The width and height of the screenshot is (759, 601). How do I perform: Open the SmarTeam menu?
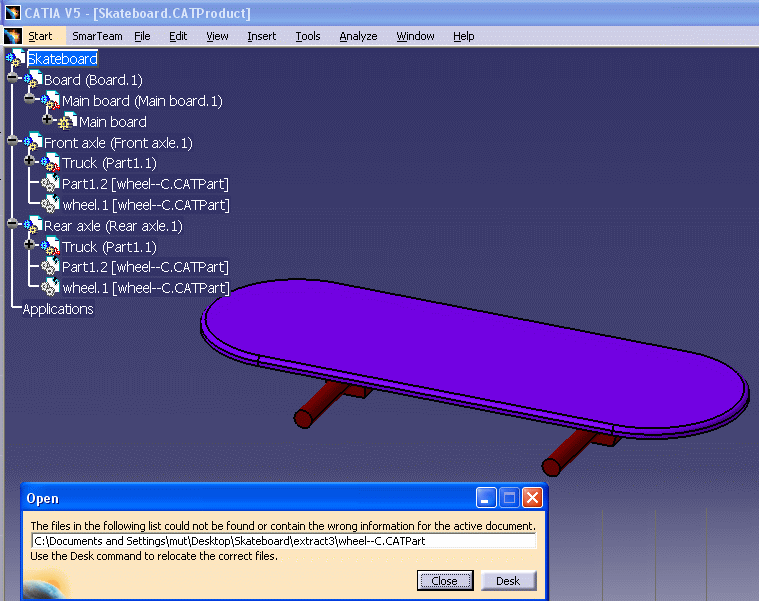click(97, 36)
